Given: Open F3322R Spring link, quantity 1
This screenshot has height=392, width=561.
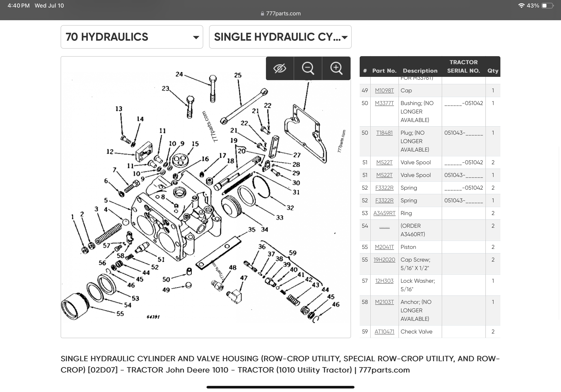Looking at the screenshot, I should 384,200.
